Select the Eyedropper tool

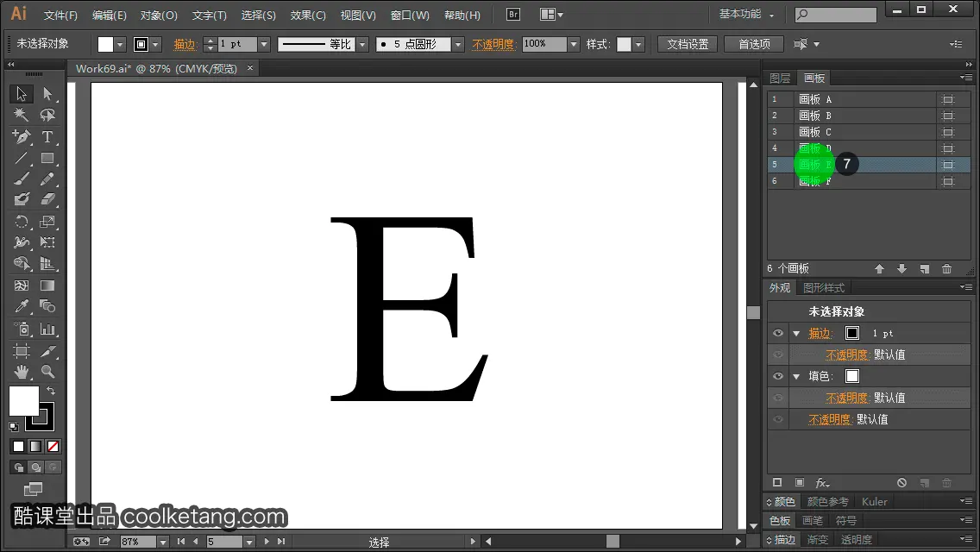(x=22, y=306)
